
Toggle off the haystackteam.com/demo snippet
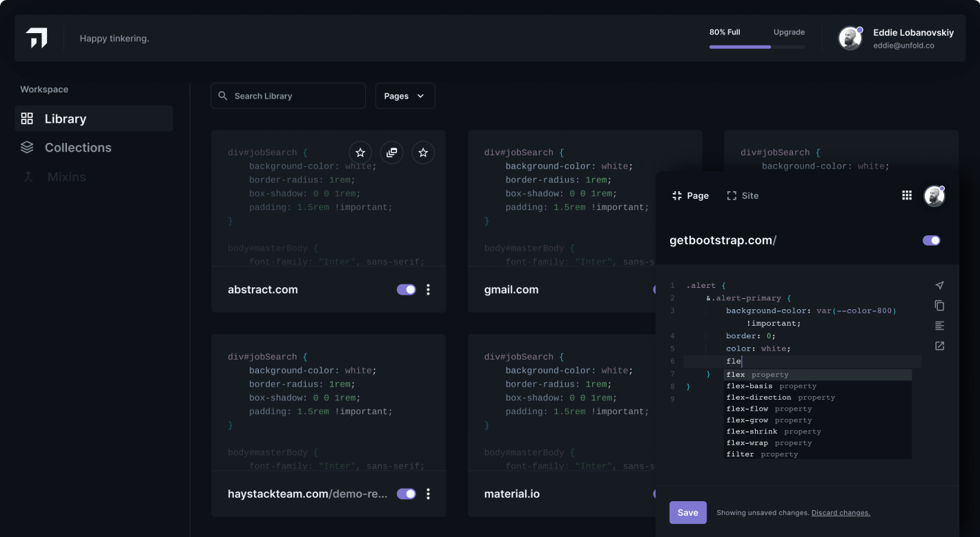(406, 494)
